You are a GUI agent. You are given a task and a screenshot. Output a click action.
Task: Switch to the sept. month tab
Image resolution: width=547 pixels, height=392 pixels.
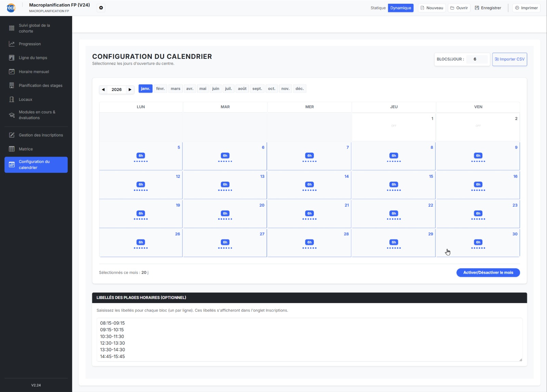point(257,89)
